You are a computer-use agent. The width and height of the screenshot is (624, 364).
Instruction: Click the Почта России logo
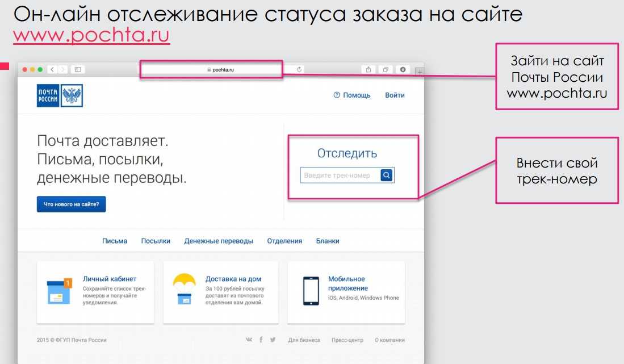[x=60, y=95]
